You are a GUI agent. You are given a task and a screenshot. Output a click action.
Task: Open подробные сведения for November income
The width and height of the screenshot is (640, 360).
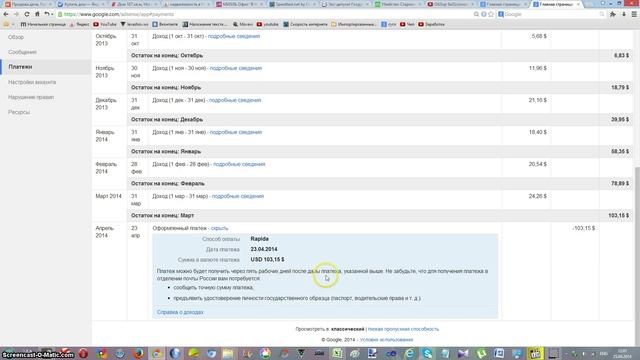point(236,68)
